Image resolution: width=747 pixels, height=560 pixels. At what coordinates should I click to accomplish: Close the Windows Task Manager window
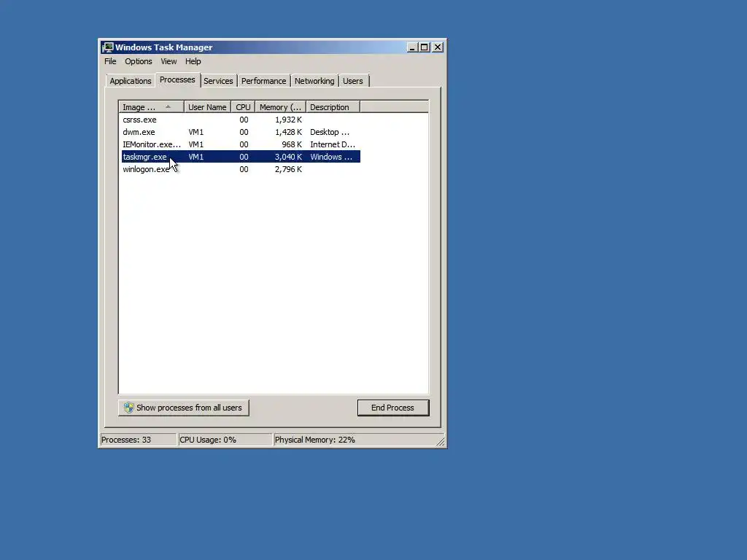[x=438, y=47]
